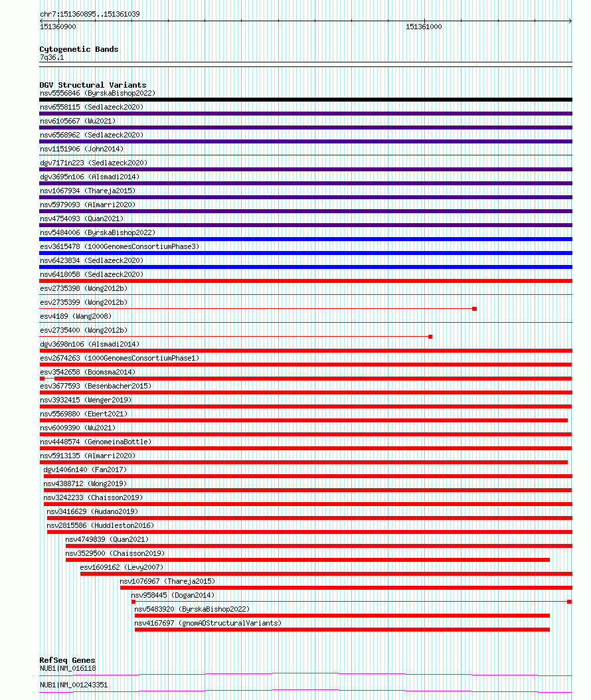The width and height of the screenshot is (591, 700).
Task: Click the RefSeq Genes track title
Action: click(x=68, y=660)
